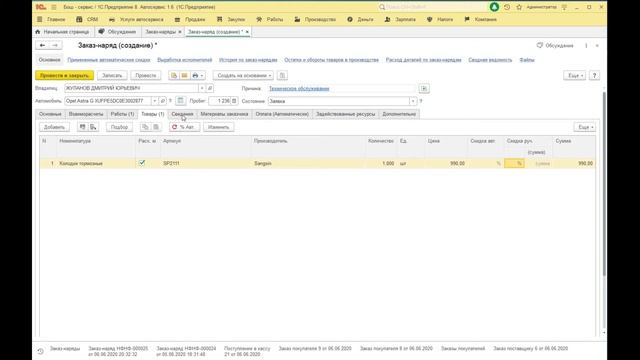
Task: Open История по заказ-нарядам link
Action: [x=248, y=60]
